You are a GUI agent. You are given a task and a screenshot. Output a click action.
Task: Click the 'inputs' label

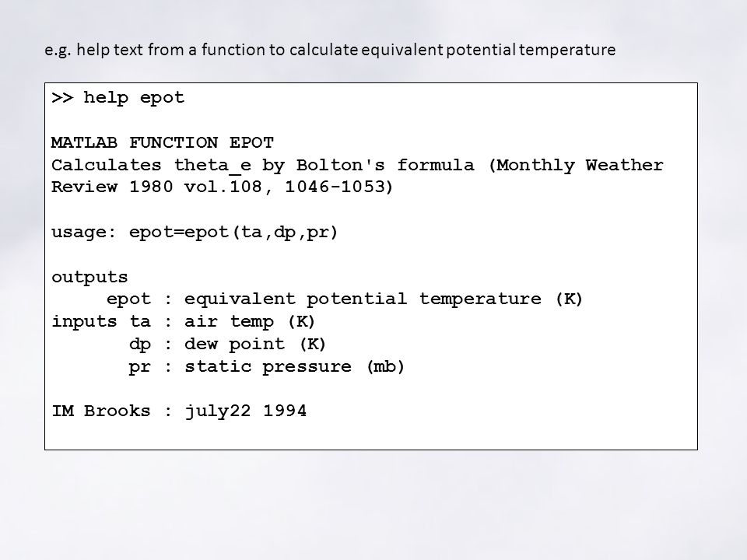click(x=84, y=321)
